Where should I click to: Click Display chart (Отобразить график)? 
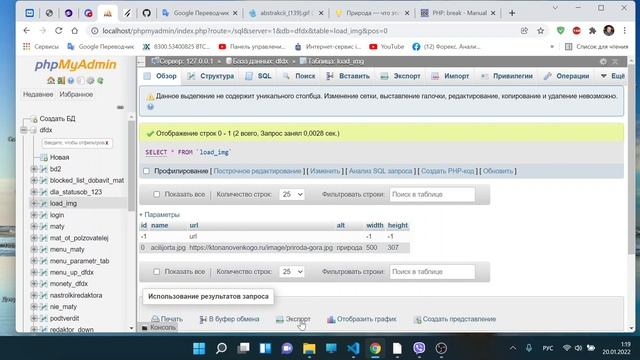click(362, 319)
